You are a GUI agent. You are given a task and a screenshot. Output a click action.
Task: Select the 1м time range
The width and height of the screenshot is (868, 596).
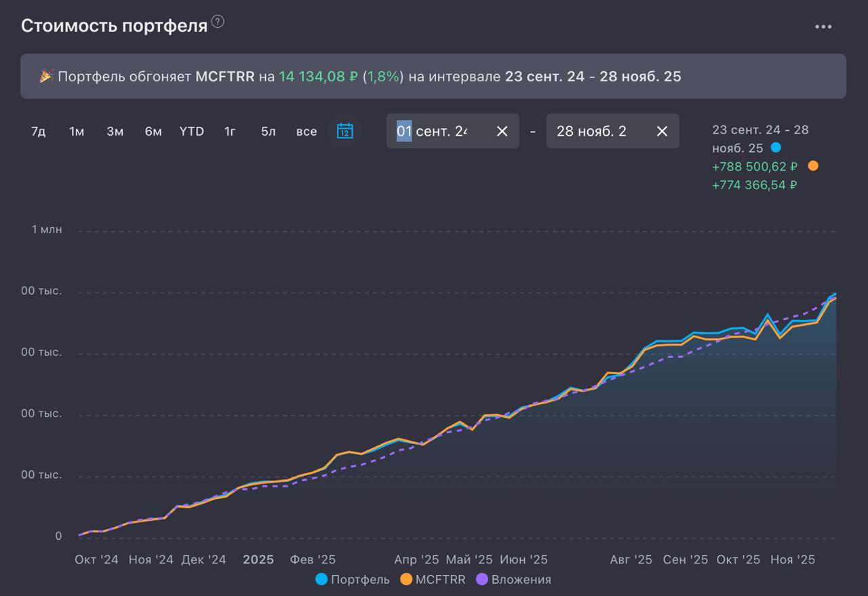click(x=77, y=132)
